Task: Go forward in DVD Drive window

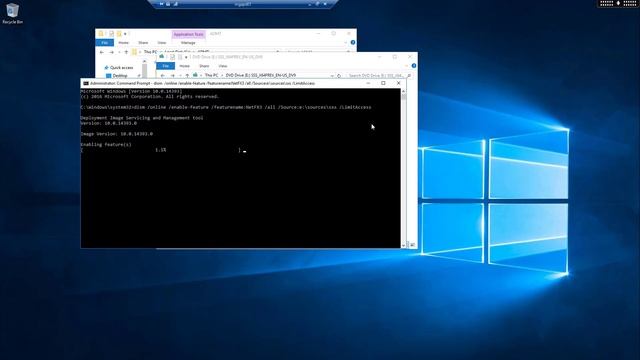Action: tap(172, 76)
